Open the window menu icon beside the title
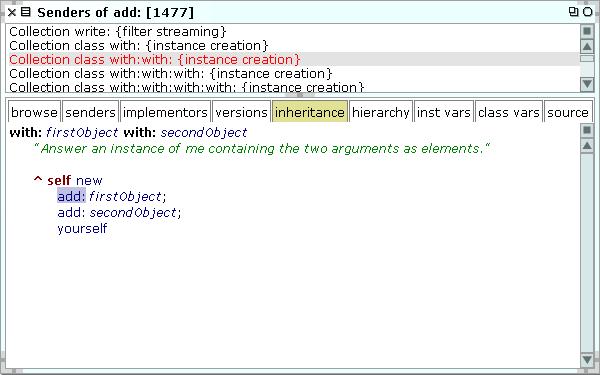The image size is (600, 375). pos(26,12)
